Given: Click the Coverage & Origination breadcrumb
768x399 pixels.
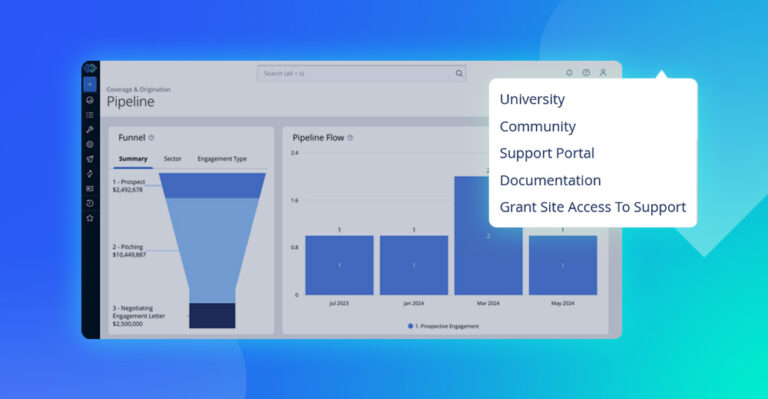Looking at the screenshot, I should [139, 90].
